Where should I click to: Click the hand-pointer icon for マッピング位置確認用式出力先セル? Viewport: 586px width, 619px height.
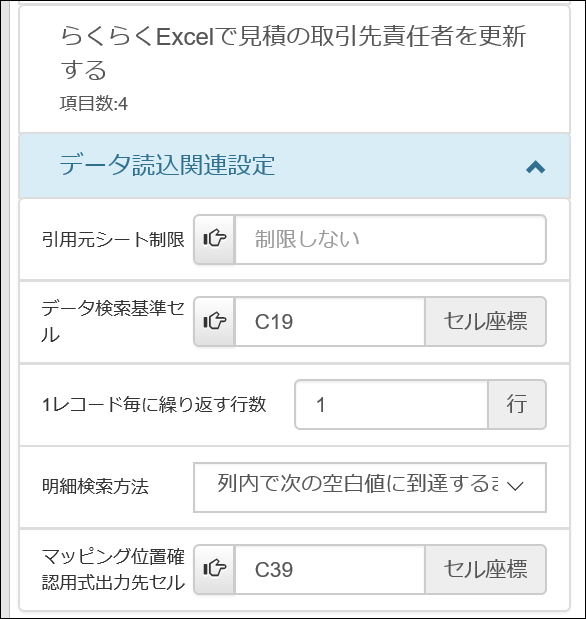tap(214, 569)
